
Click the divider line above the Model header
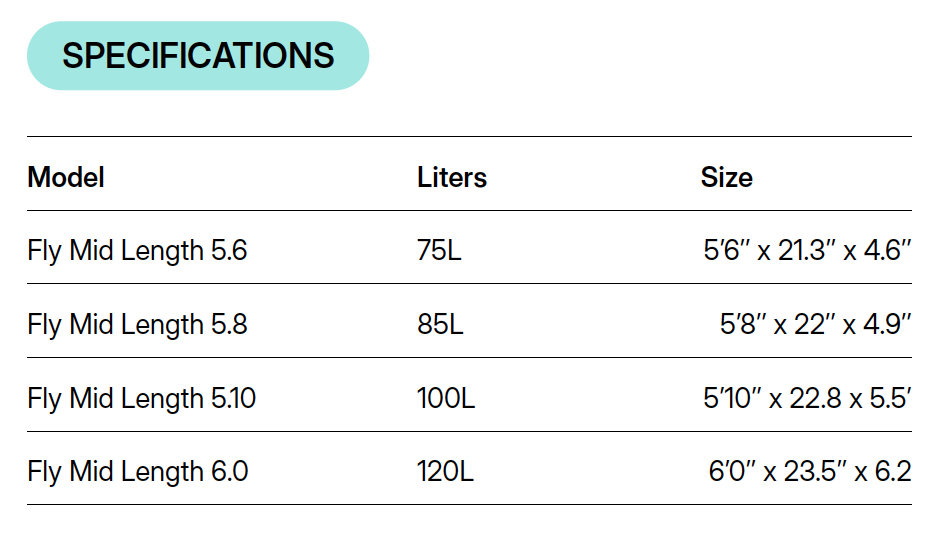click(x=469, y=136)
